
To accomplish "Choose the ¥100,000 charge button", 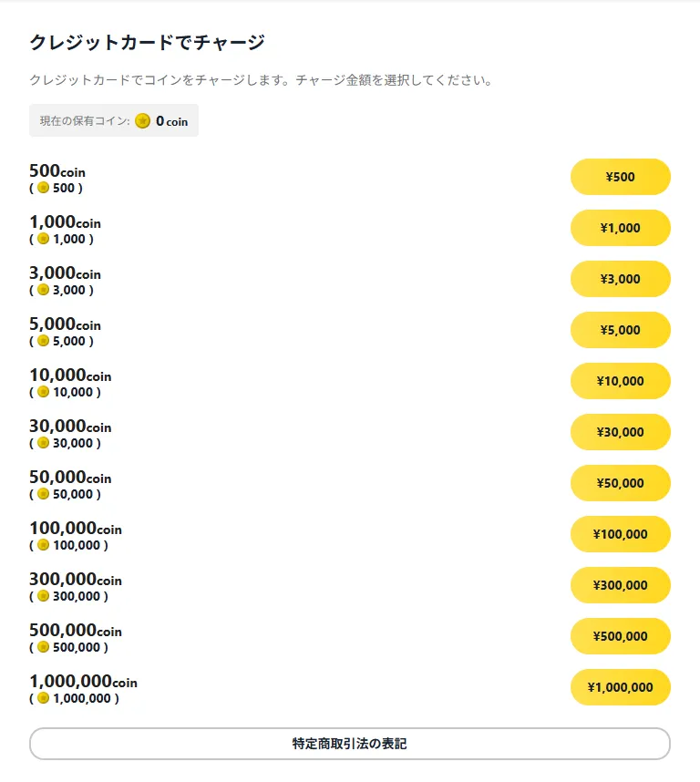I will coord(620,534).
